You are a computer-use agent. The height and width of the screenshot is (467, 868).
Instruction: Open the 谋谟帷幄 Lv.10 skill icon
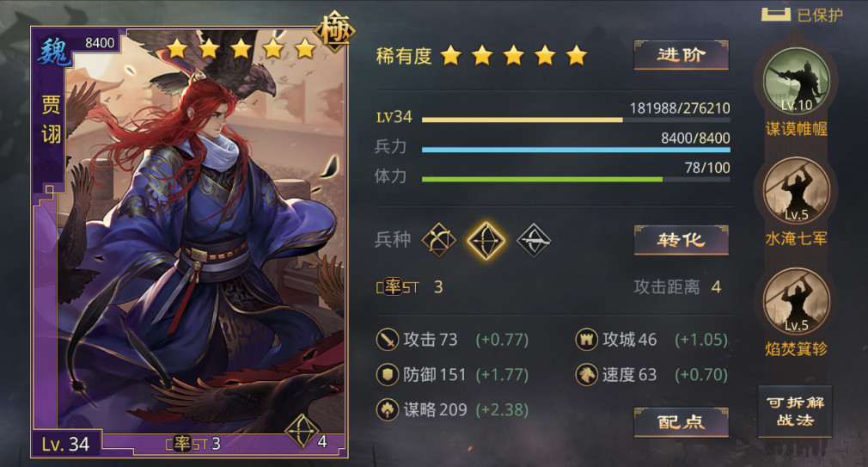pyautogui.click(x=796, y=81)
